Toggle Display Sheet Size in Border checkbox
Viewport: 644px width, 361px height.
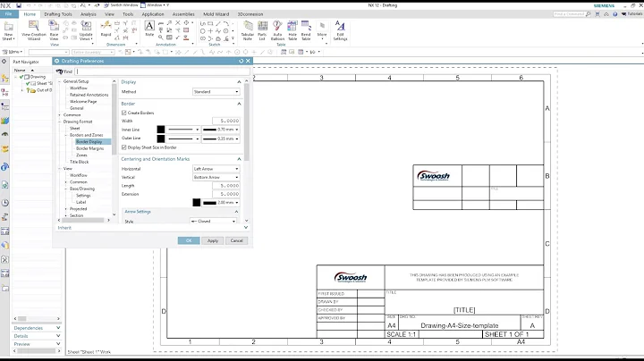tap(124, 147)
